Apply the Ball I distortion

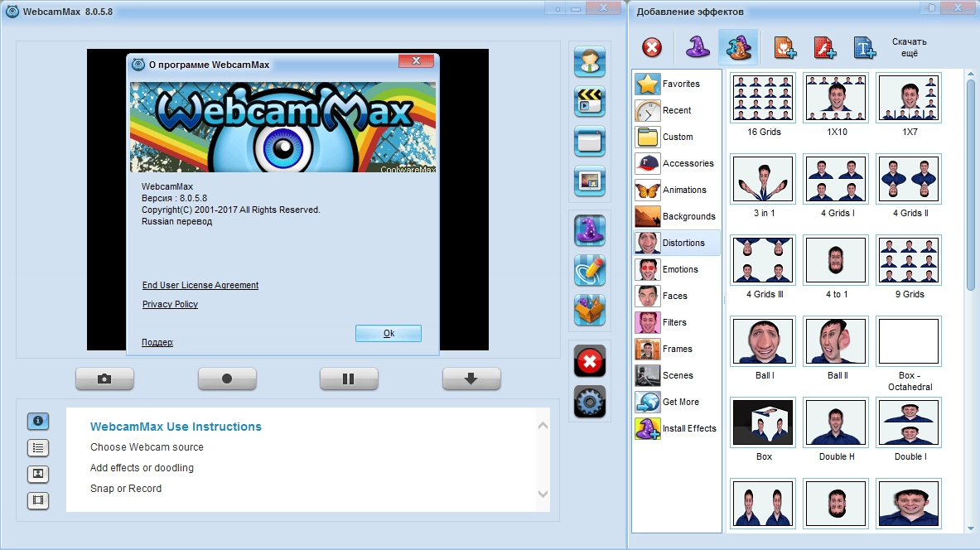tap(763, 342)
